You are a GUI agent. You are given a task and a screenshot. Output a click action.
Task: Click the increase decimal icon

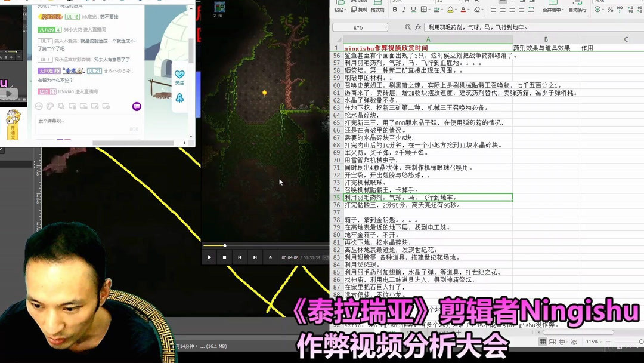[x=630, y=10]
